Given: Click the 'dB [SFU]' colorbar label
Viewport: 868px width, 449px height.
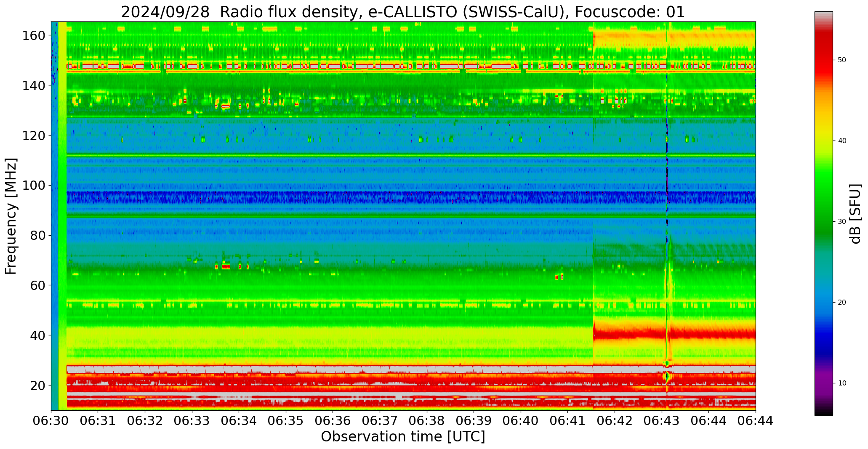Looking at the screenshot, I should (855, 214).
